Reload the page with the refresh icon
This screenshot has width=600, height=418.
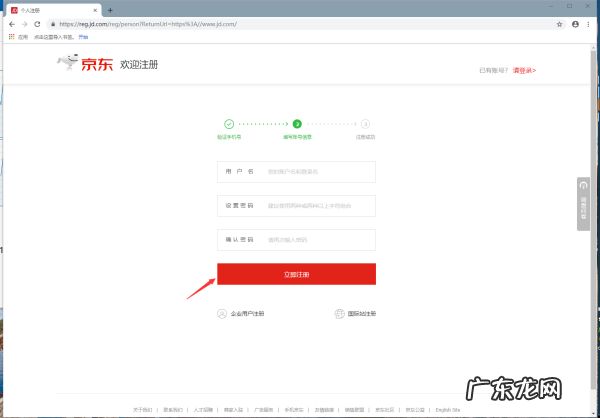coord(38,22)
